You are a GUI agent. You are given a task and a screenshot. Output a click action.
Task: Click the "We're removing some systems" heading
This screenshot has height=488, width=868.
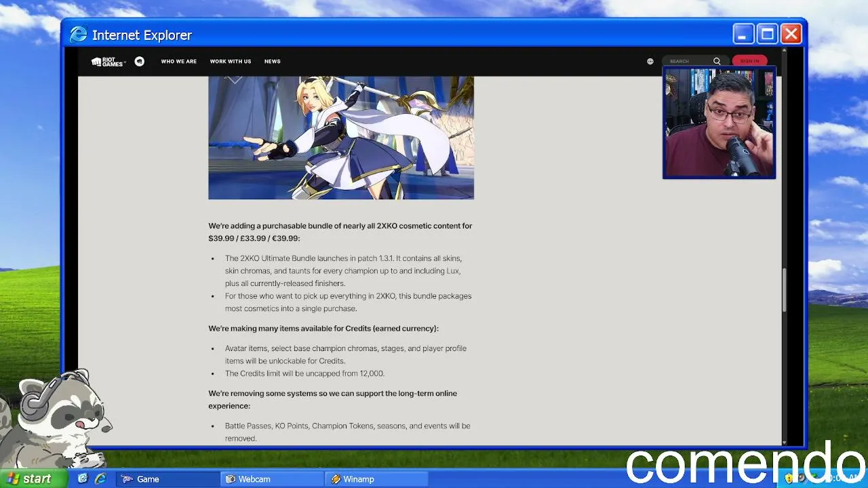pyautogui.click(x=332, y=399)
